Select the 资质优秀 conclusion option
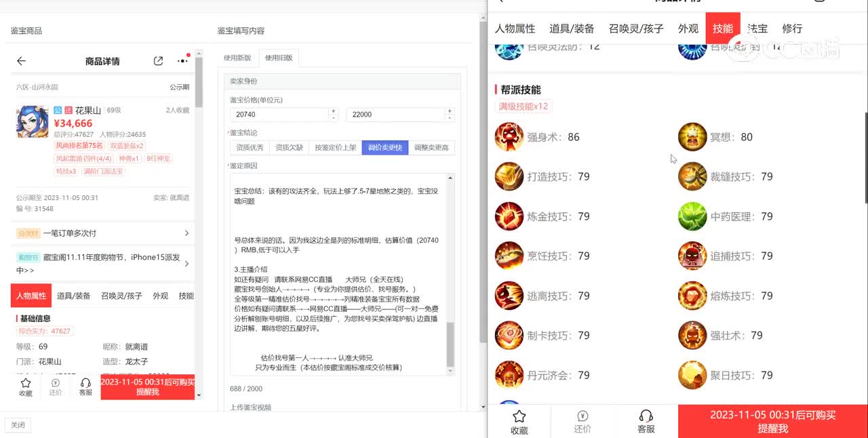The width and height of the screenshot is (868, 438). [250, 147]
